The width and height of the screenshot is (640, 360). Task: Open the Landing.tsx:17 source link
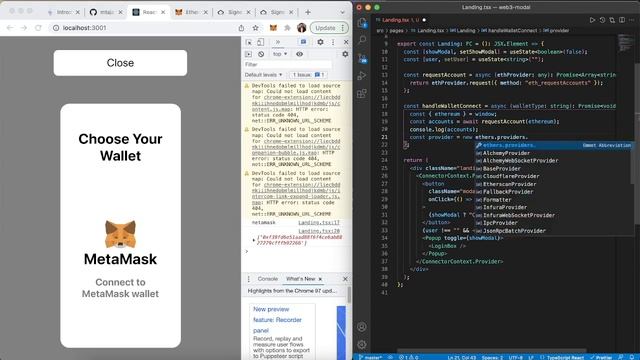[319, 222]
